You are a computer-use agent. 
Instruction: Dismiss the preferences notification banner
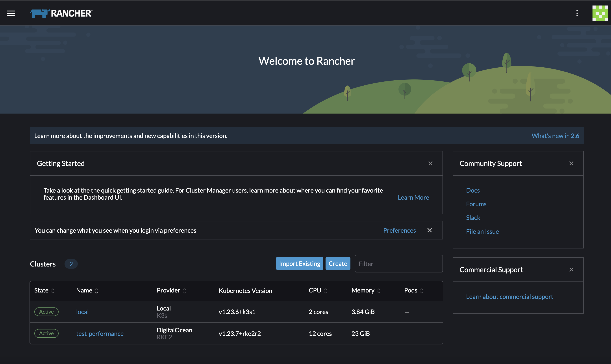[429, 230]
